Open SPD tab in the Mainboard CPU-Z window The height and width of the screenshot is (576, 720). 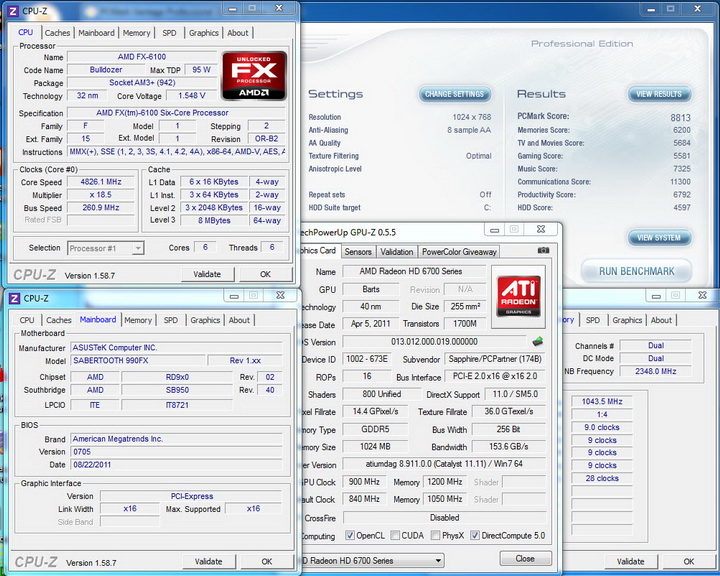(x=171, y=320)
